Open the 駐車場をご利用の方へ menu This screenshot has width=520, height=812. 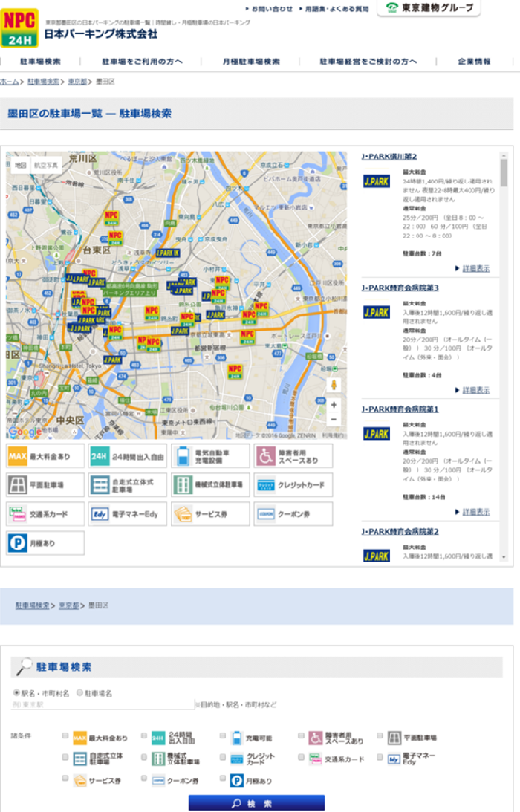tap(142, 62)
